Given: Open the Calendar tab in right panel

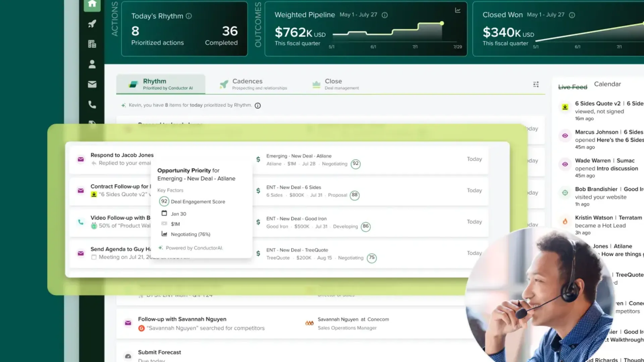Looking at the screenshot, I should pyautogui.click(x=607, y=84).
